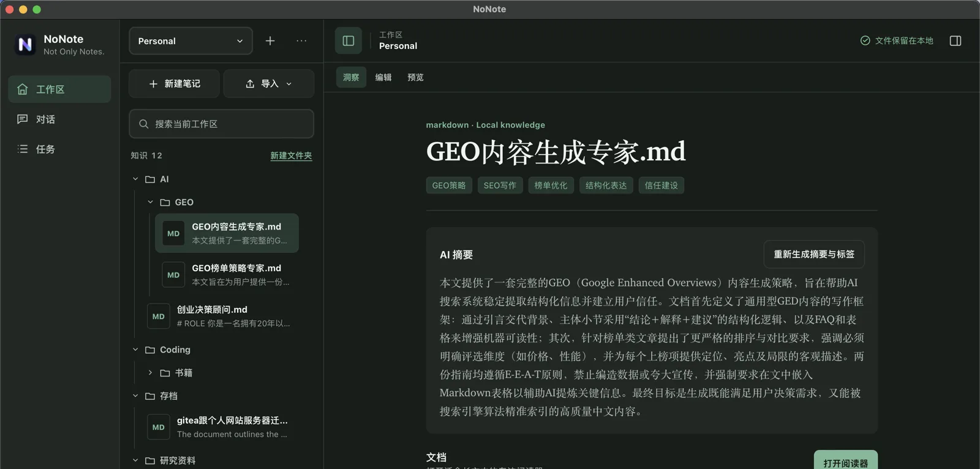
Task: Open the GEO榜单策略专家.md note
Action: point(227,275)
